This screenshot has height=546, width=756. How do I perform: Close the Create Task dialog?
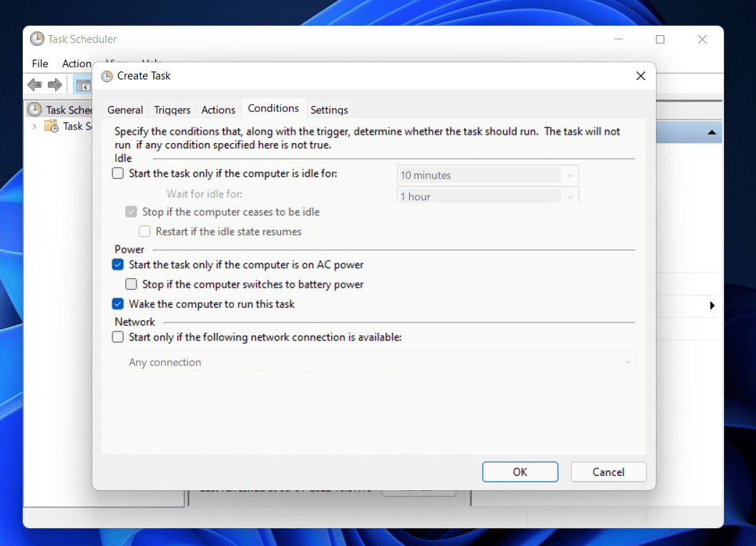tap(641, 76)
